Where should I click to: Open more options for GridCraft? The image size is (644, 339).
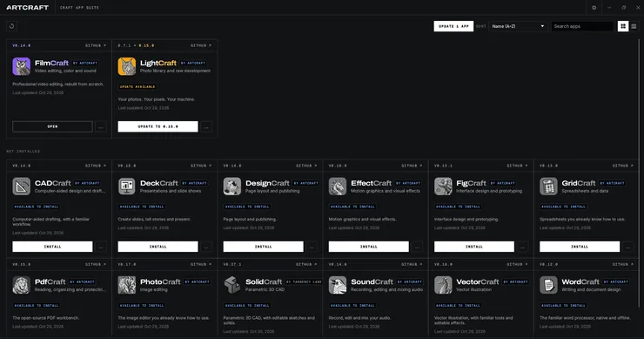[628, 247]
